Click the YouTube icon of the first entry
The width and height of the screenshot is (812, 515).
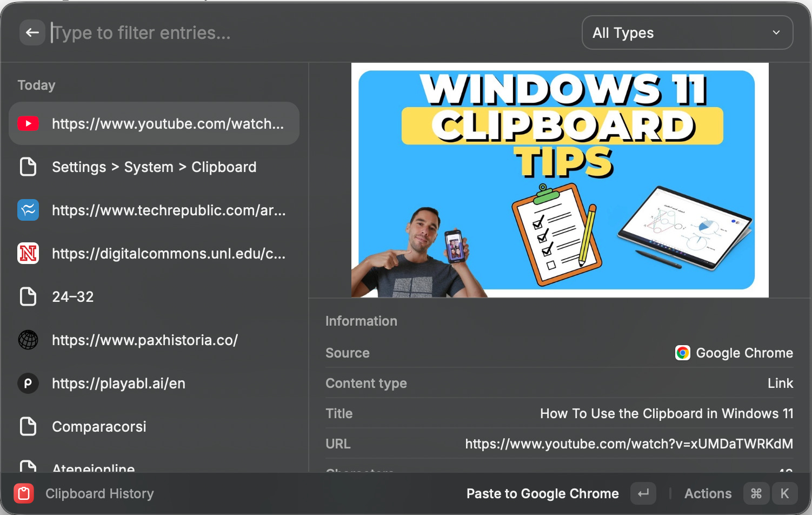(x=28, y=123)
